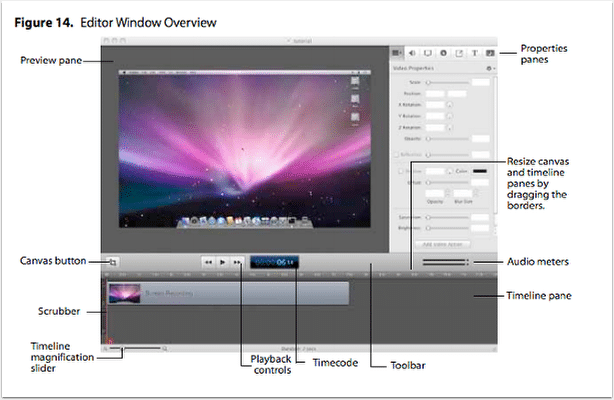Adjust the shadow Offset slider
Image resolution: width=614 pixels, height=400 pixels.
pyautogui.click(x=448, y=183)
